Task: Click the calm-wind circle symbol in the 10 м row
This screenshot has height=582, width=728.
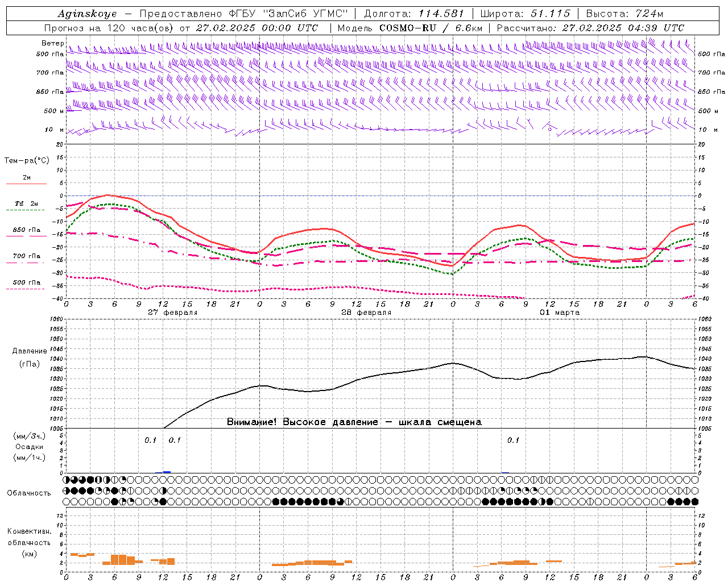Action: click(x=549, y=130)
